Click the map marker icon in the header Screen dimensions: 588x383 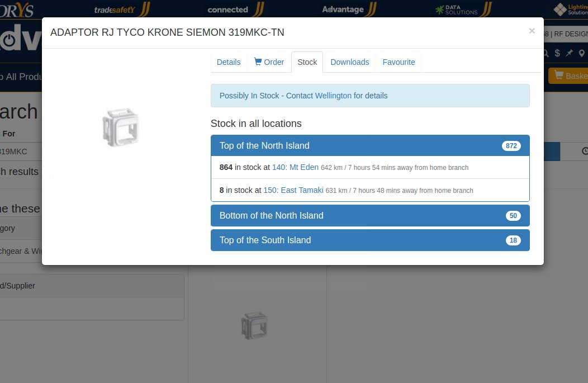point(582,53)
